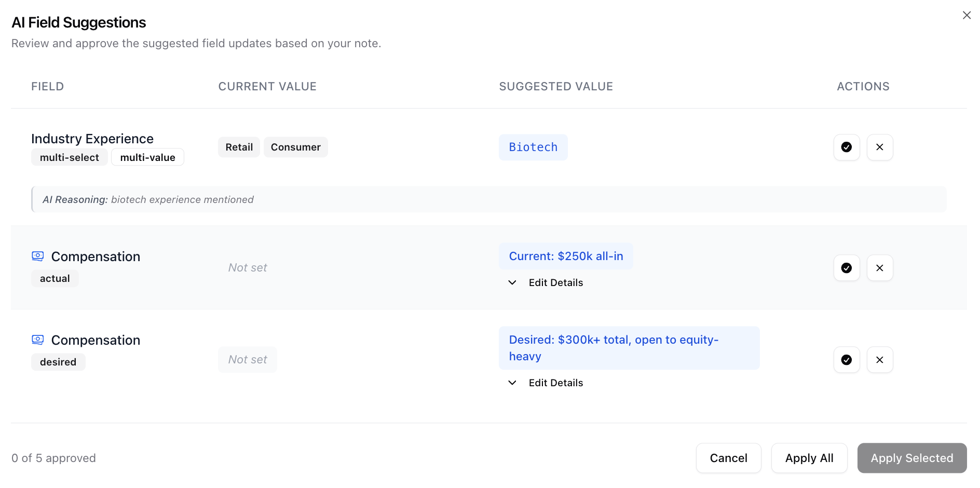980x488 pixels.
Task: Click the 0 of 5 approved counter
Action: pyautogui.click(x=54, y=458)
